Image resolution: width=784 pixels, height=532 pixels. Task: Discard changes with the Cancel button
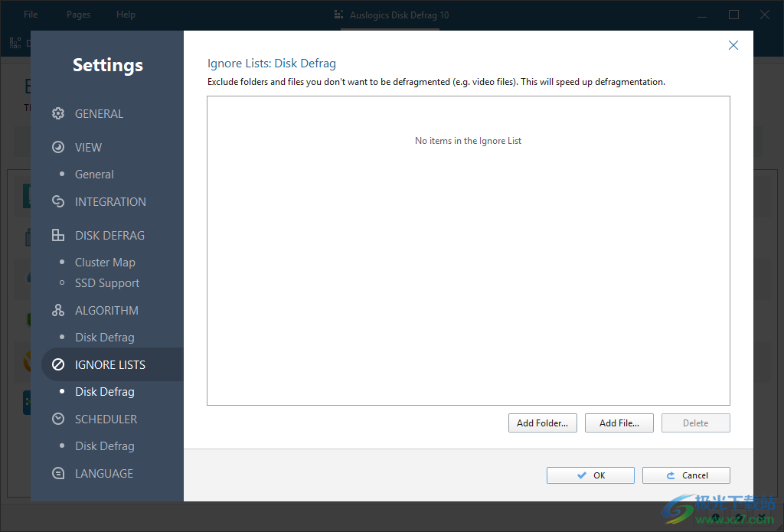[x=686, y=475]
